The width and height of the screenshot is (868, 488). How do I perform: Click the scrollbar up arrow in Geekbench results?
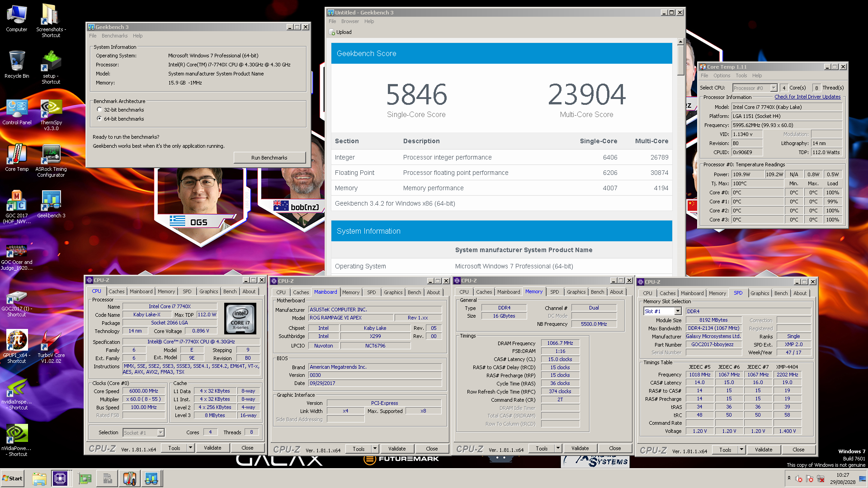[x=680, y=42]
